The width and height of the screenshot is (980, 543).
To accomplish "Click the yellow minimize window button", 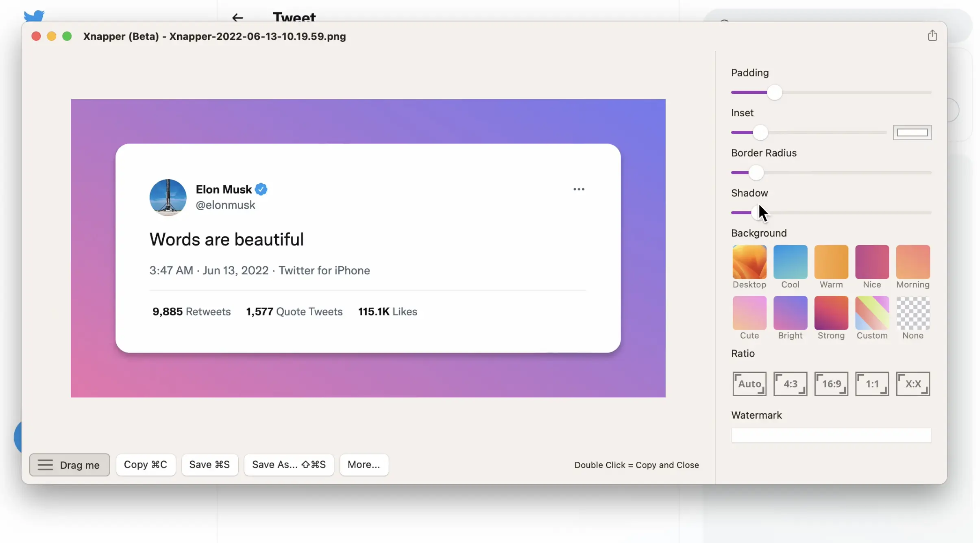I will point(51,36).
